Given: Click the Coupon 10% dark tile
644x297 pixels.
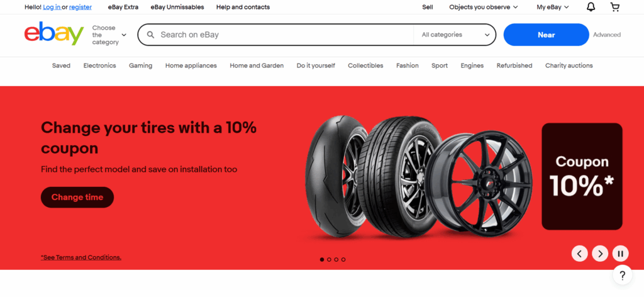Looking at the screenshot, I should (582, 177).
